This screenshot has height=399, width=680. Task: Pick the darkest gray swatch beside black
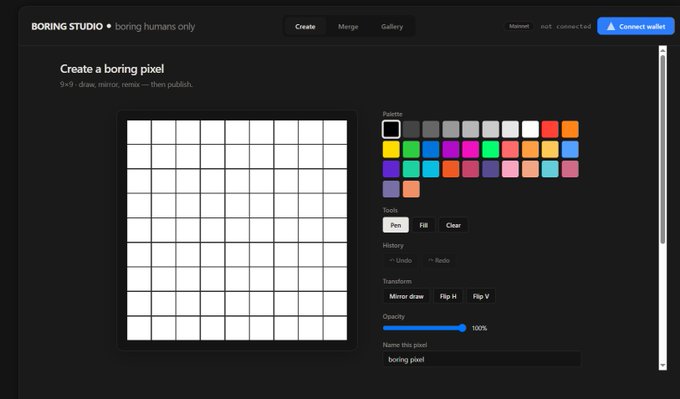point(411,129)
